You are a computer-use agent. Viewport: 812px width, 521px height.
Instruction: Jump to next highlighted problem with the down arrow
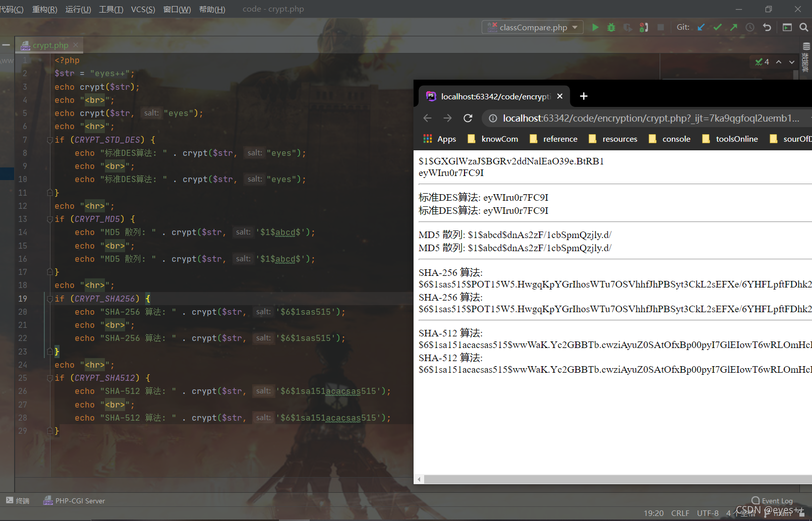(x=792, y=62)
